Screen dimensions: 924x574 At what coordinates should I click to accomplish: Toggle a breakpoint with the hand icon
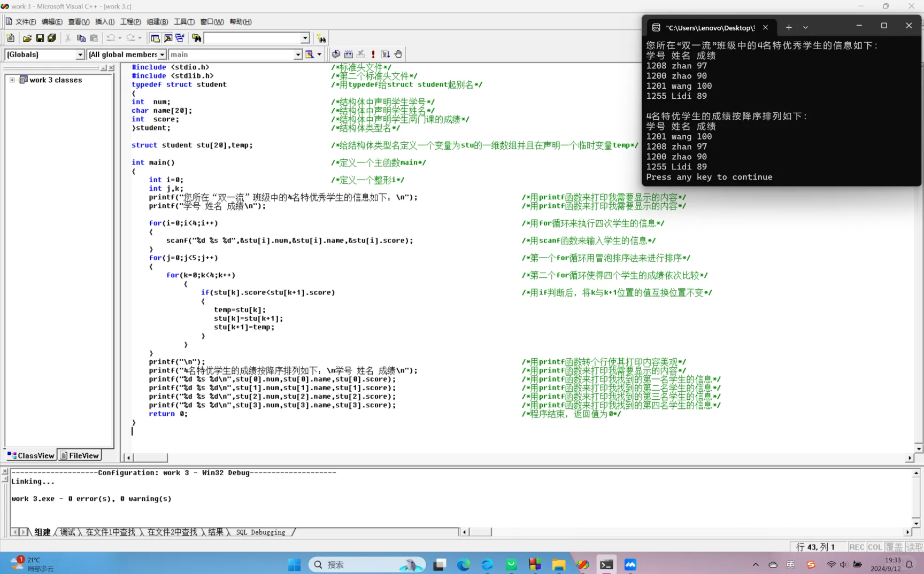[x=398, y=54]
